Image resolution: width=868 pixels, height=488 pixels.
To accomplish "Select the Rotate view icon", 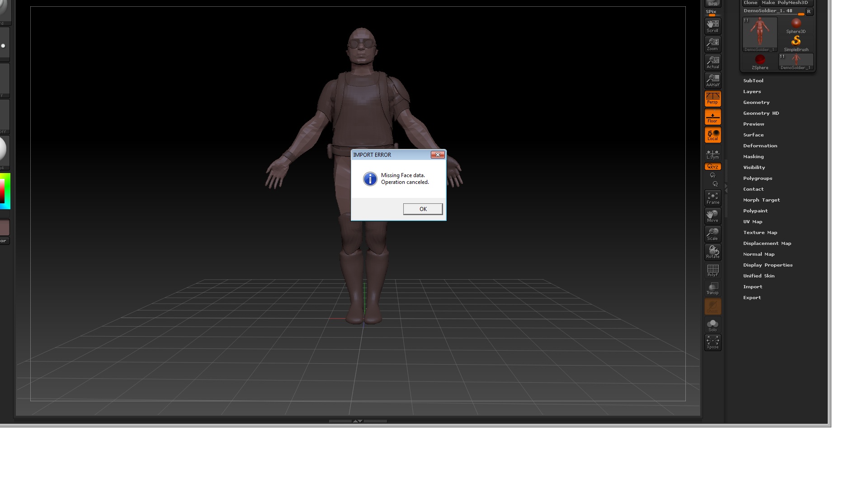I will coord(712,252).
